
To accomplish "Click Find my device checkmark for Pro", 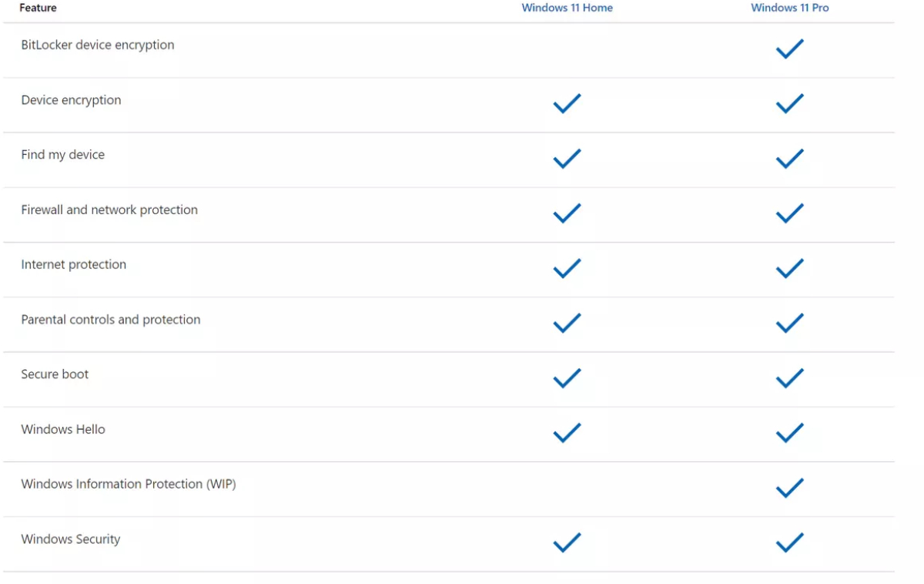I will pyautogui.click(x=789, y=159).
